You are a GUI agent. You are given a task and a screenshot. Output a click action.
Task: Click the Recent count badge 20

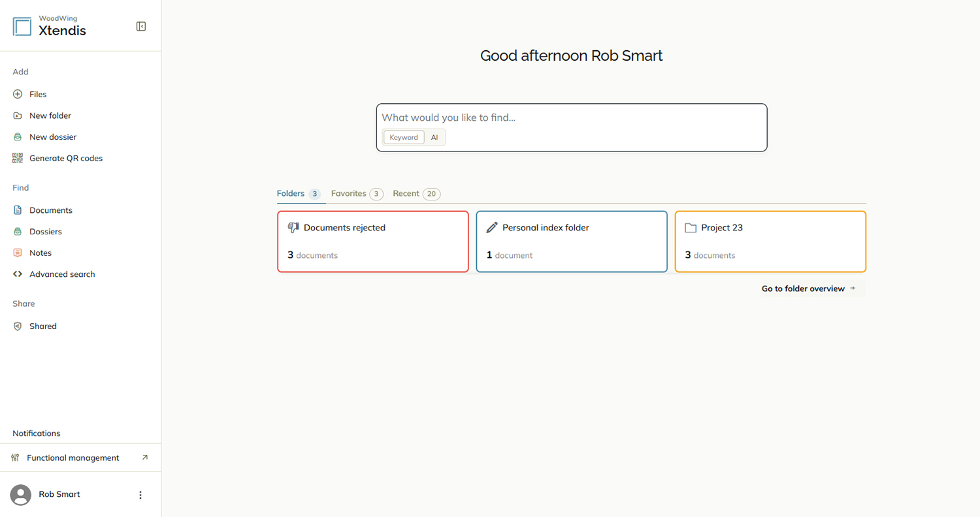(x=431, y=194)
